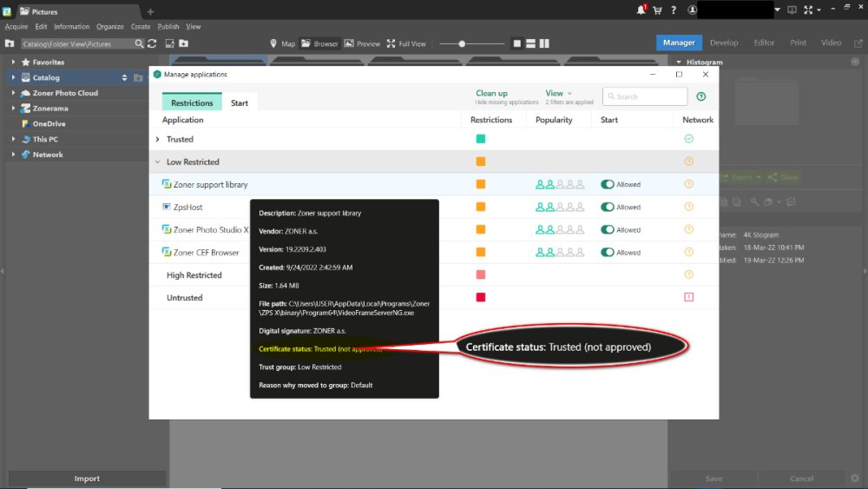The width and height of the screenshot is (868, 489).
Task: Toggle Allowed switch for Zoner support library
Action: click(608, 184)
